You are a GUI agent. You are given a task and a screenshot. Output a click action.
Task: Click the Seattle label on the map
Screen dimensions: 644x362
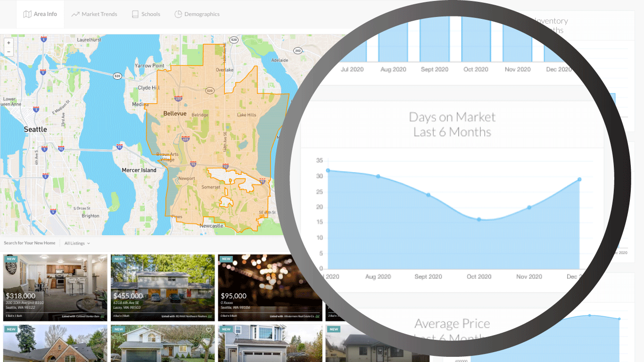(x=35, y=129)
